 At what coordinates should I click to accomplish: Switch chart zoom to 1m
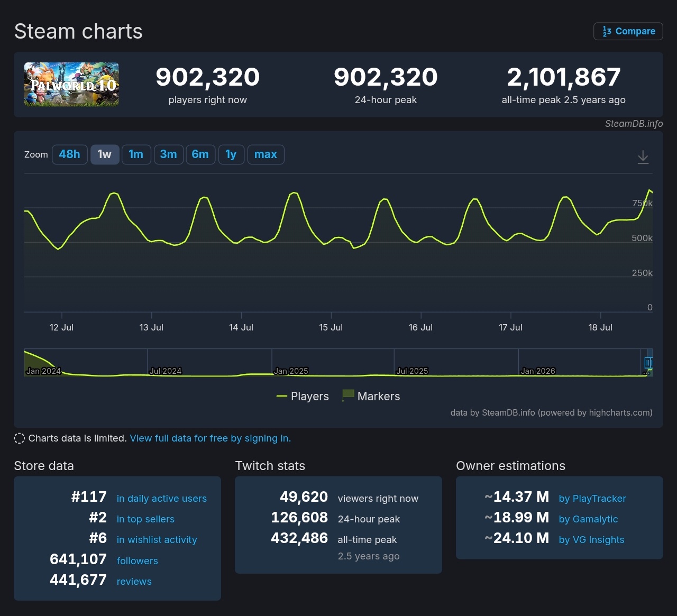(136, 154)
